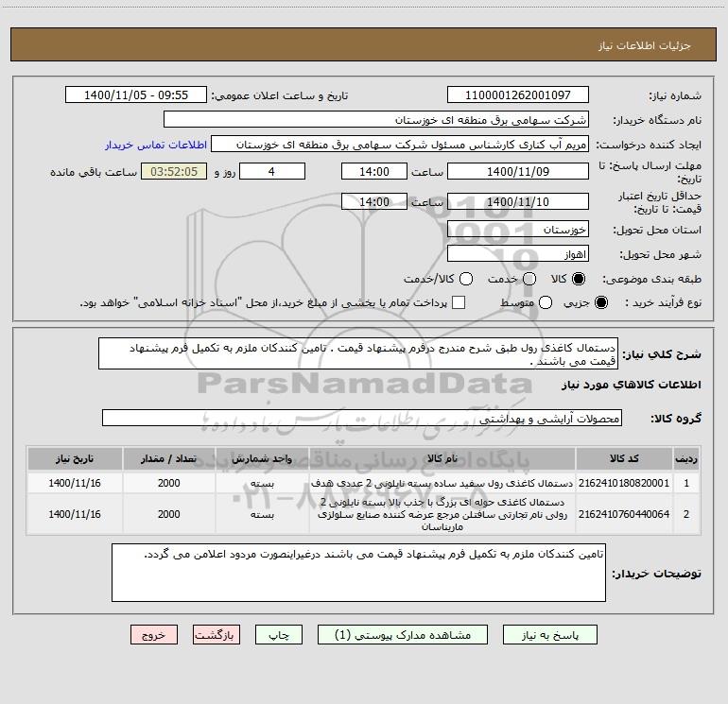Click the request creator field مریم آب کناری

(400, 144)
